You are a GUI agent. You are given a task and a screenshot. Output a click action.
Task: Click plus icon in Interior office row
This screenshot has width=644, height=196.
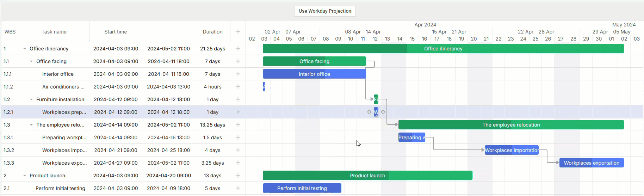coord(238,74)
